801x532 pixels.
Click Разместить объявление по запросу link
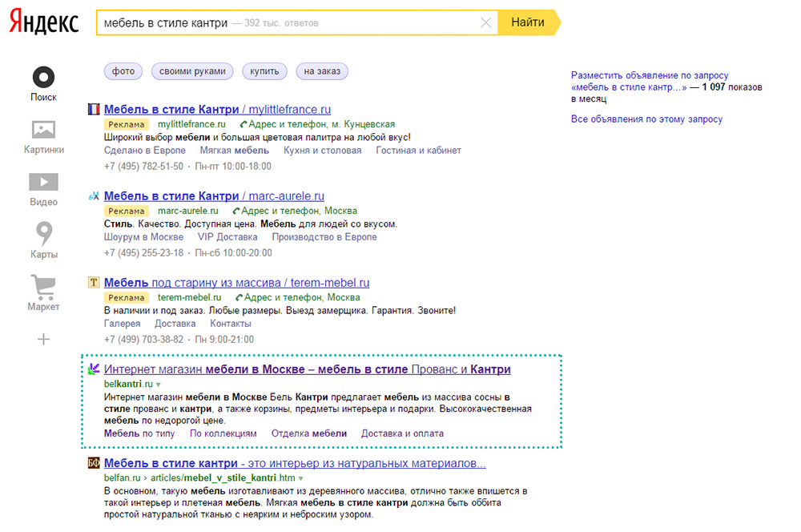click(x=650, y=81)
